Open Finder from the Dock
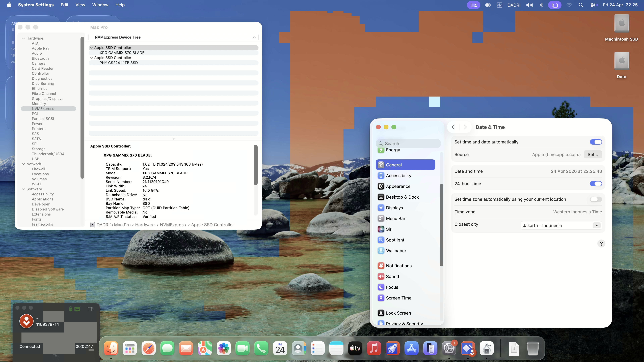The width and height of the screenshot is (644, 362). click(111, 348)
